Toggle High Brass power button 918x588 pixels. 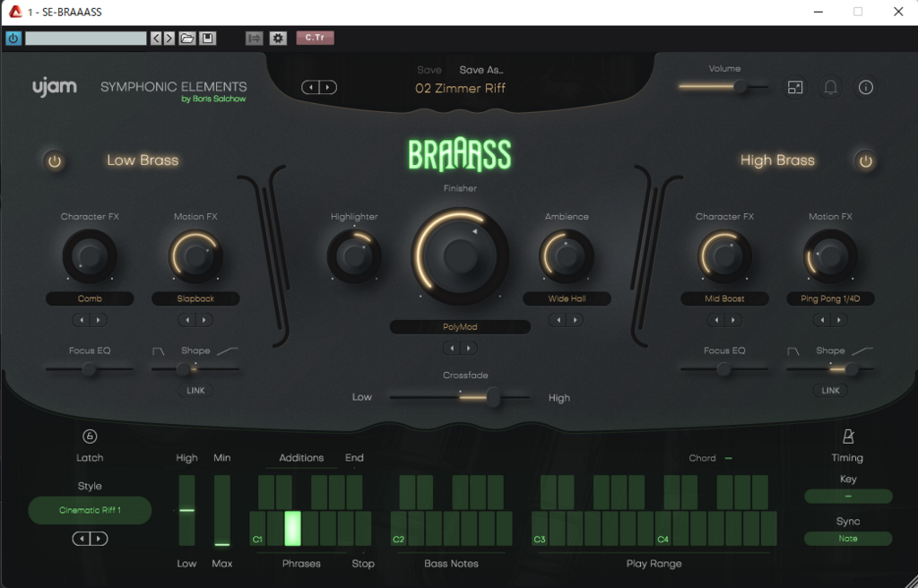865,161
